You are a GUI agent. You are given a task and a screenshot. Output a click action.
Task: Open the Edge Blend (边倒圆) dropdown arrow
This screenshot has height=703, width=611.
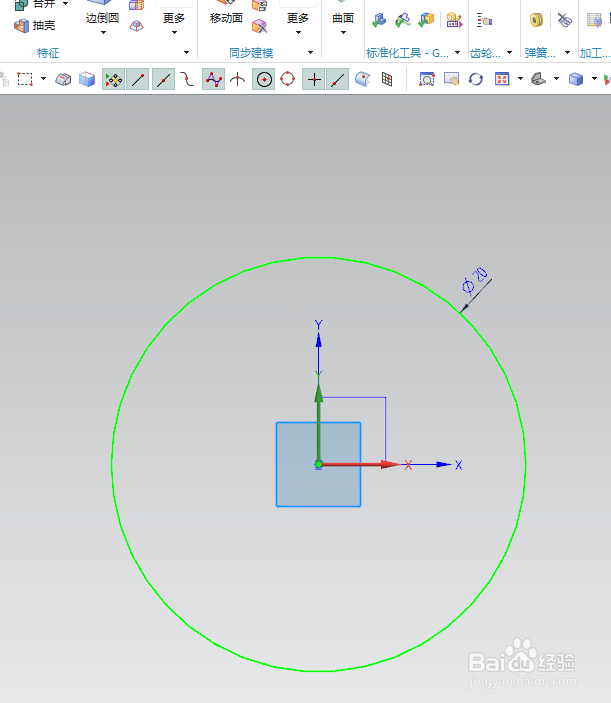(x=103, y=32)
